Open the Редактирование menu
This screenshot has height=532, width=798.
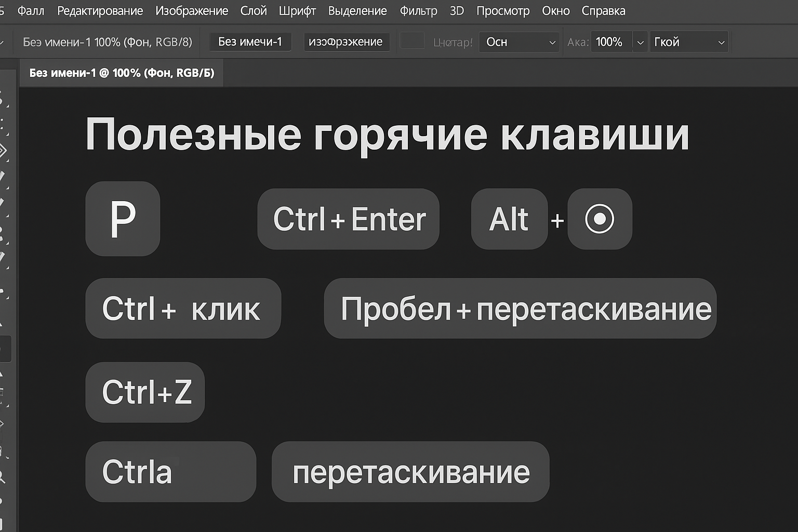coord(100,11)
